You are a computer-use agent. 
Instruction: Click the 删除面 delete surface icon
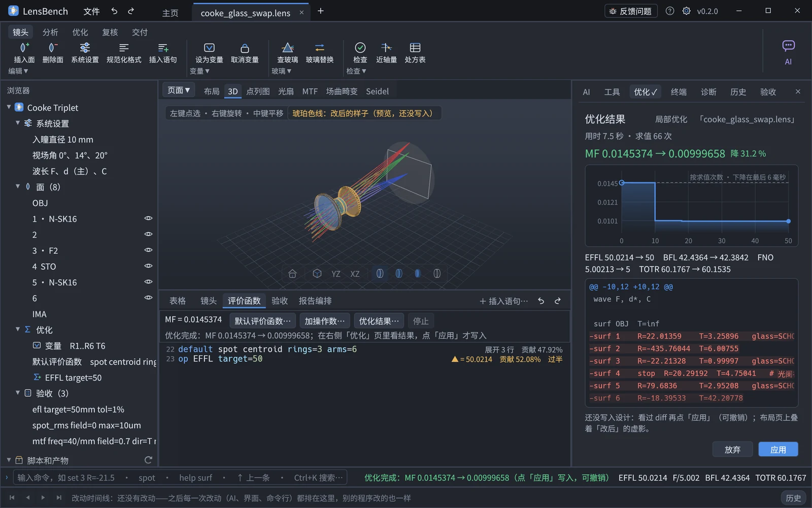52,48
